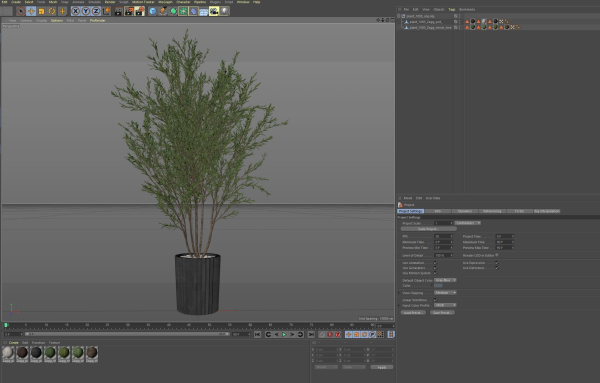This screenshot has height=383, width=600.
Task: Jump to start of animation
Action: point(258,335)
